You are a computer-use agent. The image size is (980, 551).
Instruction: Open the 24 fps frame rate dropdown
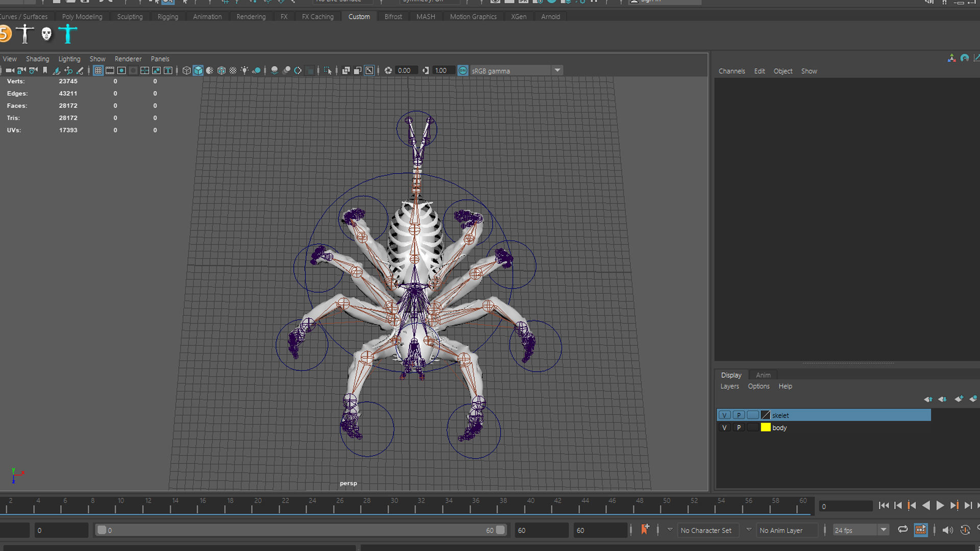click(884, 530)
